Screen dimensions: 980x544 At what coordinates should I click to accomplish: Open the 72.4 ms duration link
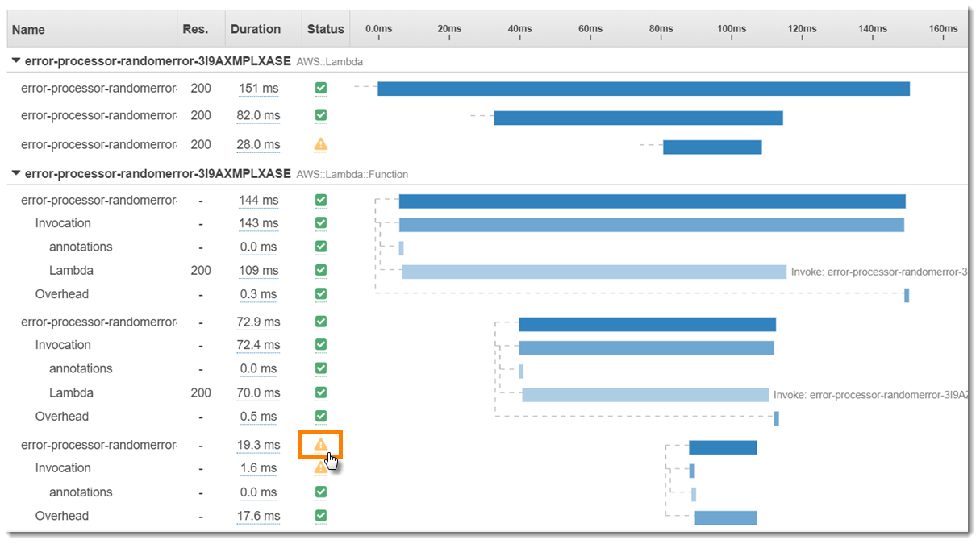click(258, 345)
